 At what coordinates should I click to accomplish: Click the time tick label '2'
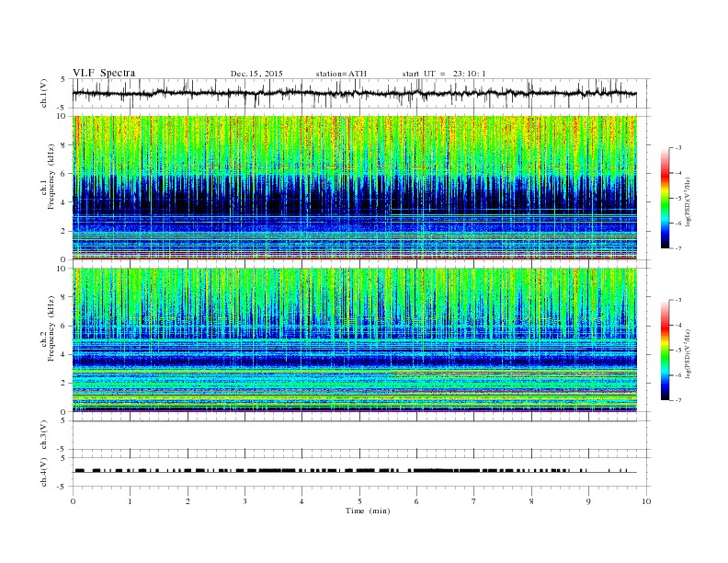(x=188, y=501)
